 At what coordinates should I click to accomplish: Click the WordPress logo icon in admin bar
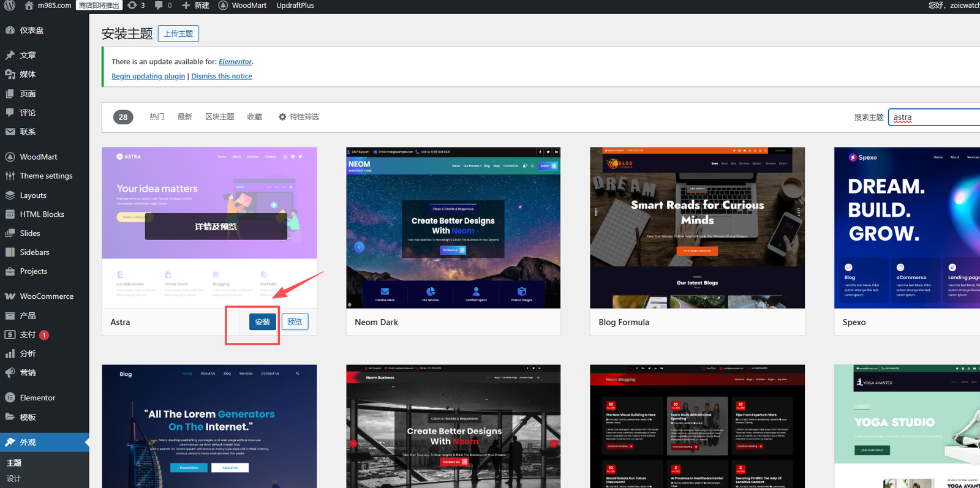[x=10, y=6]
